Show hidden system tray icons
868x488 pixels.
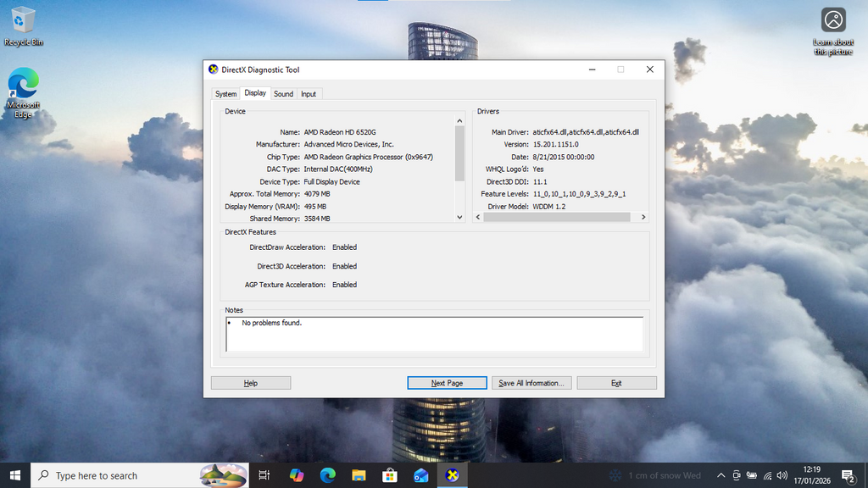[721, 475]
